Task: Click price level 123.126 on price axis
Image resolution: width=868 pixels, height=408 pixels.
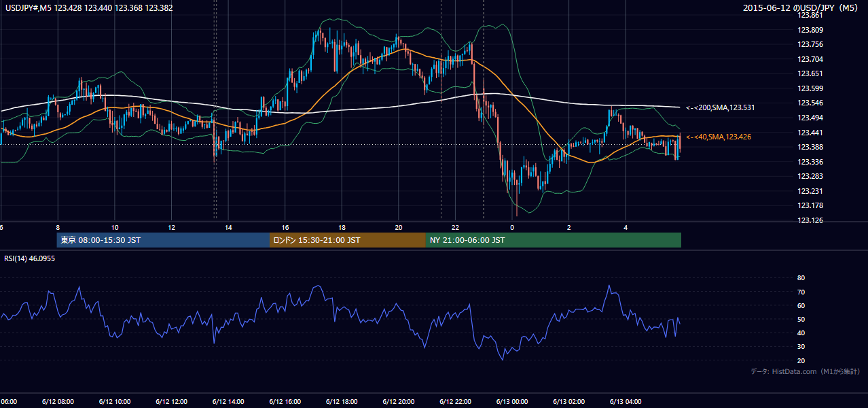Action: coord(810,220)
